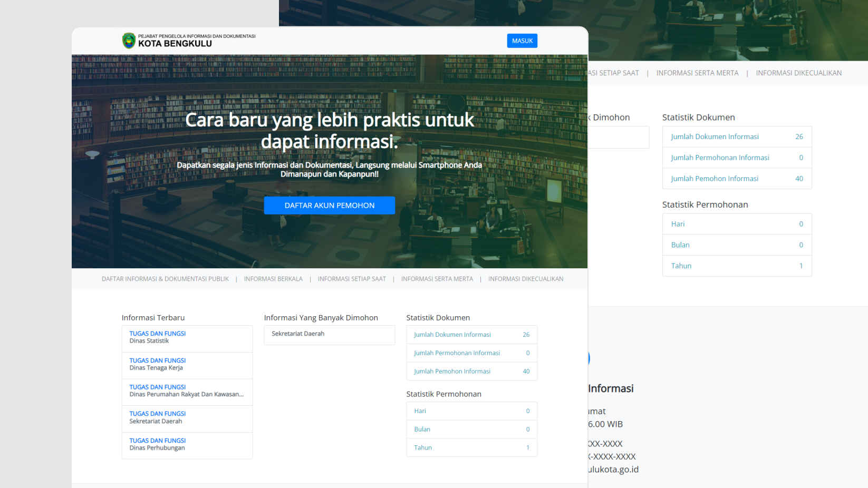Click Sekretariat Daerah under Banyak Dimohon
This screenshot has width=868, height=488.
(330, 335)
